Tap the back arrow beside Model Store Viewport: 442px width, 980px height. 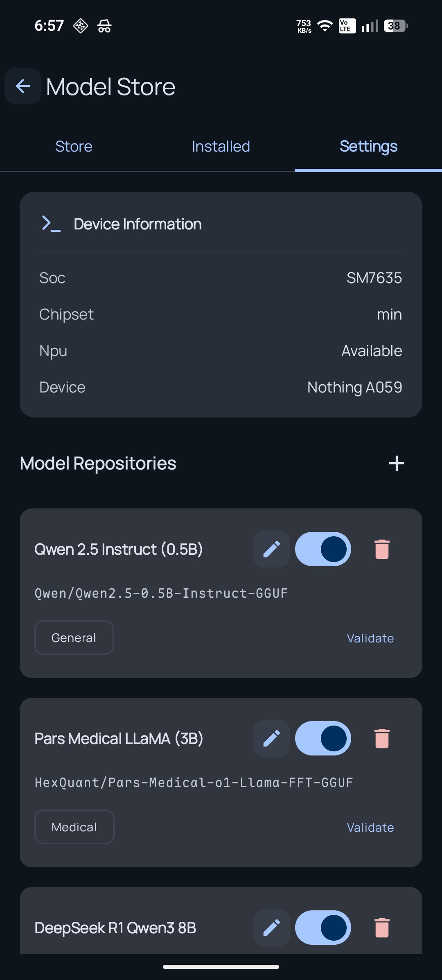(x=23, y=86)
